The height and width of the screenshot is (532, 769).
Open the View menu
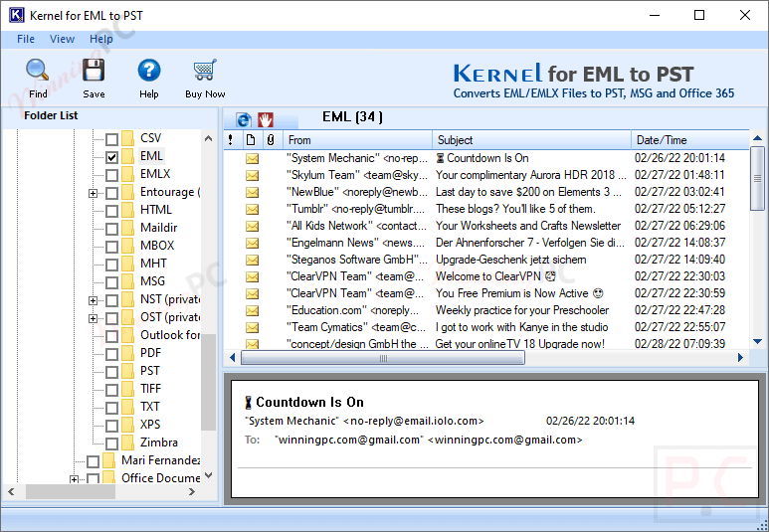pos(62,39)
